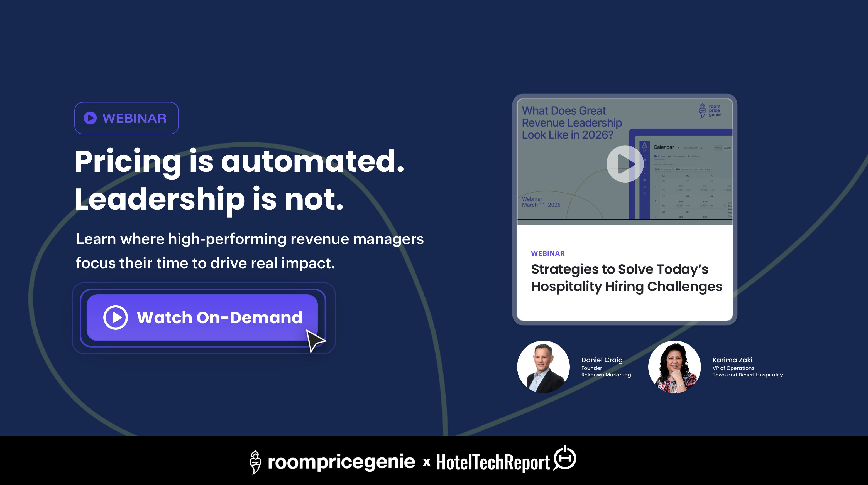Click the room price genie logo on thumbnail

[709, 110]
